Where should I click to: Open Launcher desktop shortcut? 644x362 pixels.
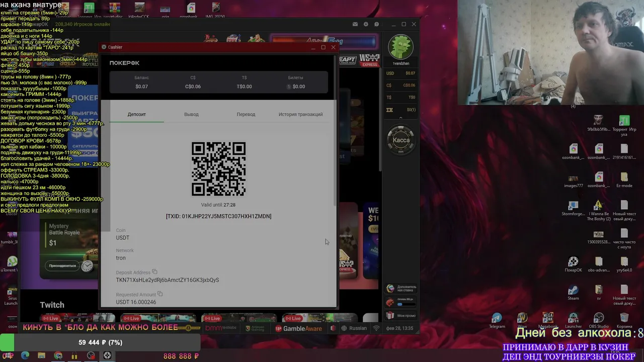pos(573,321)
